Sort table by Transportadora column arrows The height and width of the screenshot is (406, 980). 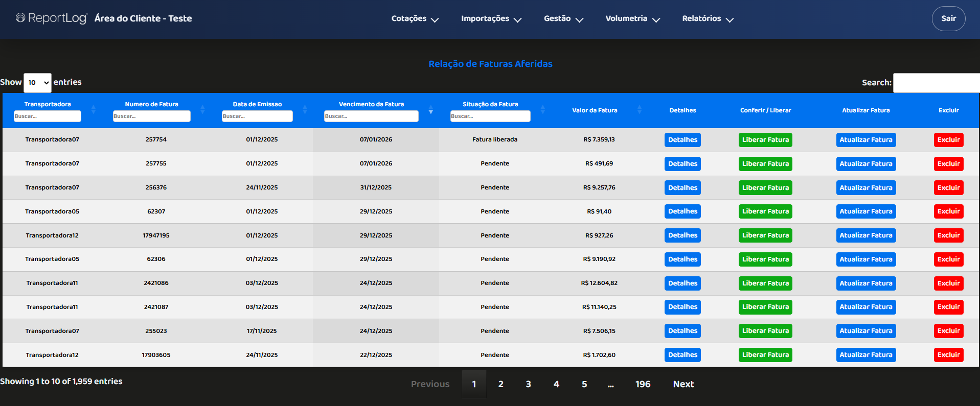tap(94, 110)
